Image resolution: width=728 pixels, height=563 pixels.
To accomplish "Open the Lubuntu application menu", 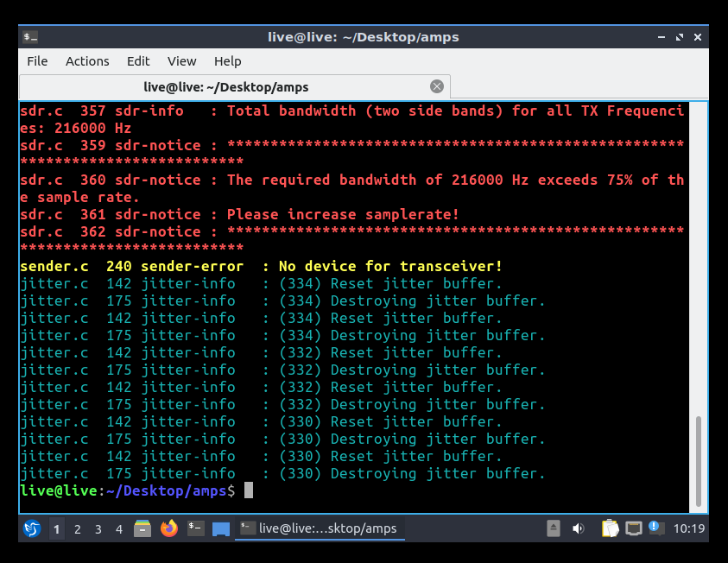I will coord(32,528).
